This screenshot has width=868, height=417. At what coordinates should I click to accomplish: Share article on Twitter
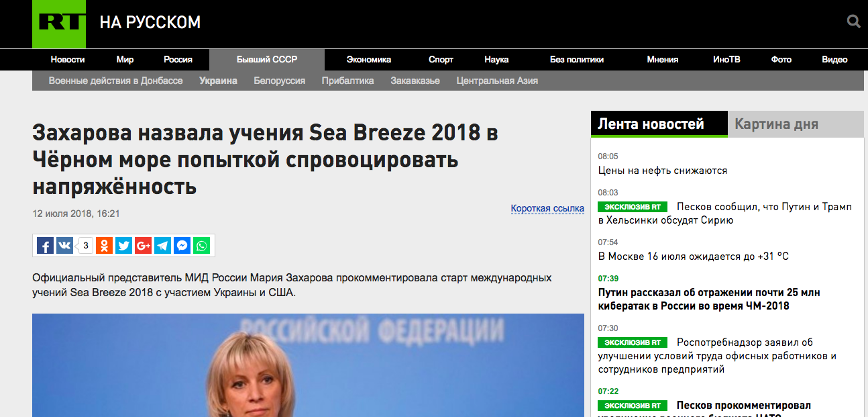point(123,246)
